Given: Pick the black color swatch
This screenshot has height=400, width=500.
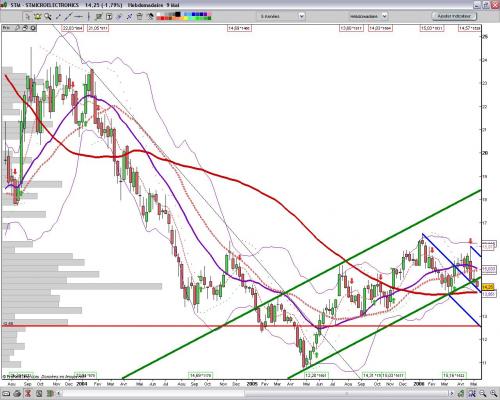Looking at the screenshot, I should 178,14.
